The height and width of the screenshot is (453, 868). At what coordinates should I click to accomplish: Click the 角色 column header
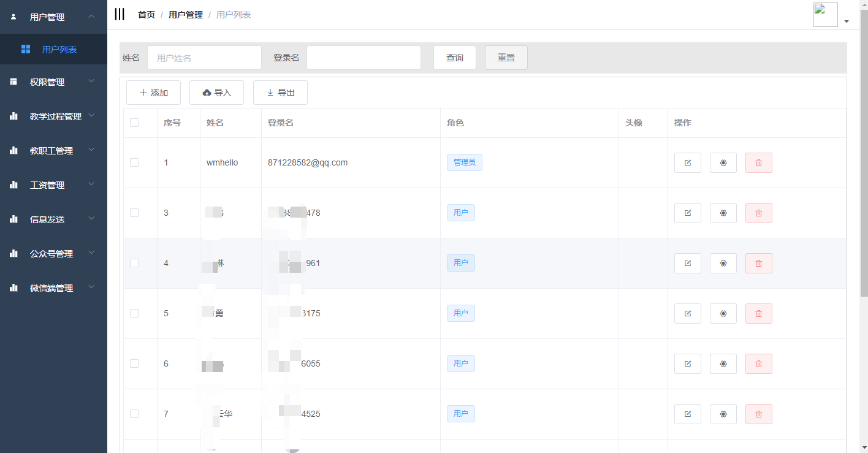click(455, 123)
